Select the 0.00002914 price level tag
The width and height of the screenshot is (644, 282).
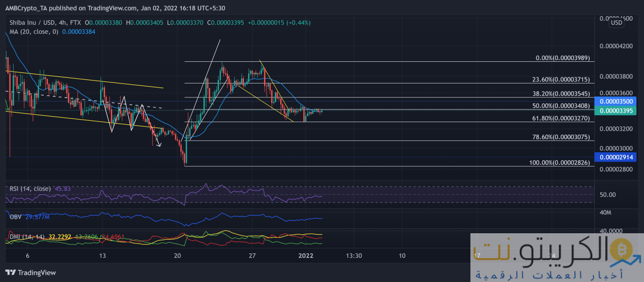point(615,157)
